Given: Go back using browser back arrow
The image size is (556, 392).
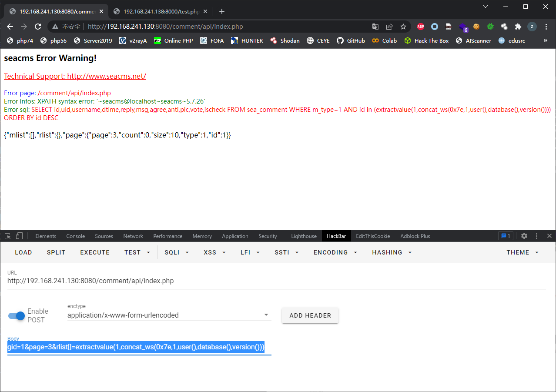Looking at the screenshot, I should (10, 27).
